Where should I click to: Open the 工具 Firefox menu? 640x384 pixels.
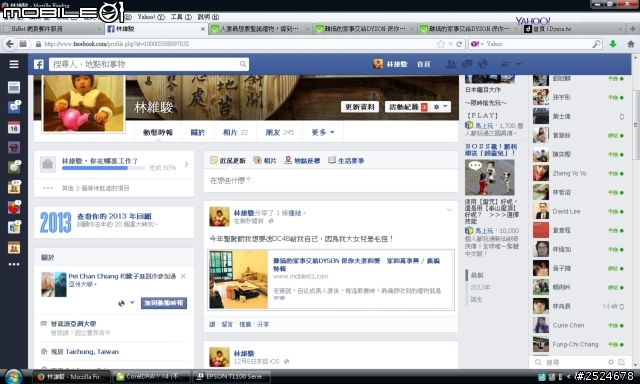point(181,17)
